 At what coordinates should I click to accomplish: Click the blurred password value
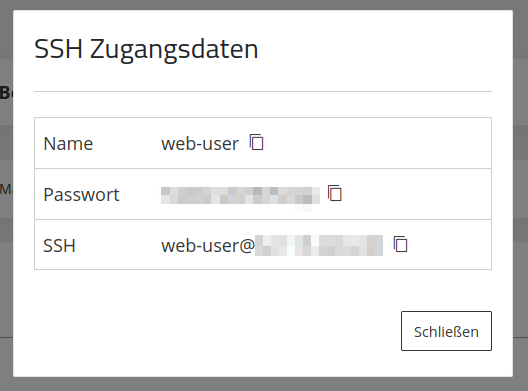click(240, 195)
